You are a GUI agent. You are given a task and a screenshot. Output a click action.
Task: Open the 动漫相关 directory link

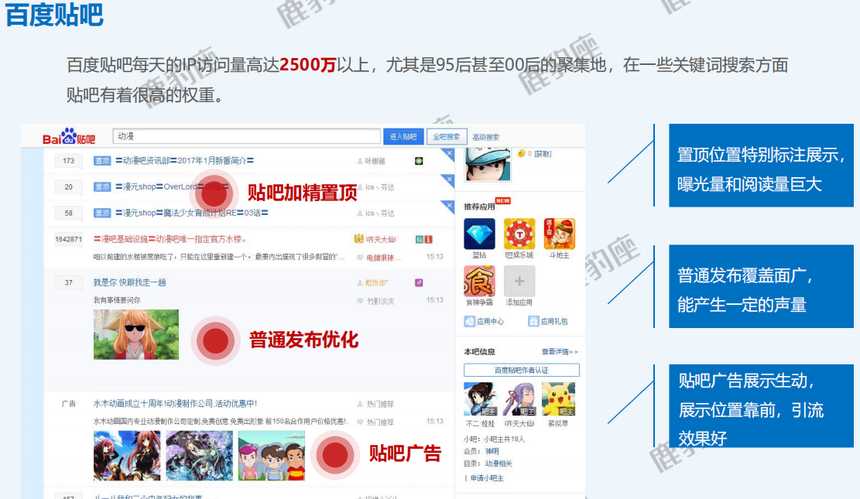[x=499, y=463]
